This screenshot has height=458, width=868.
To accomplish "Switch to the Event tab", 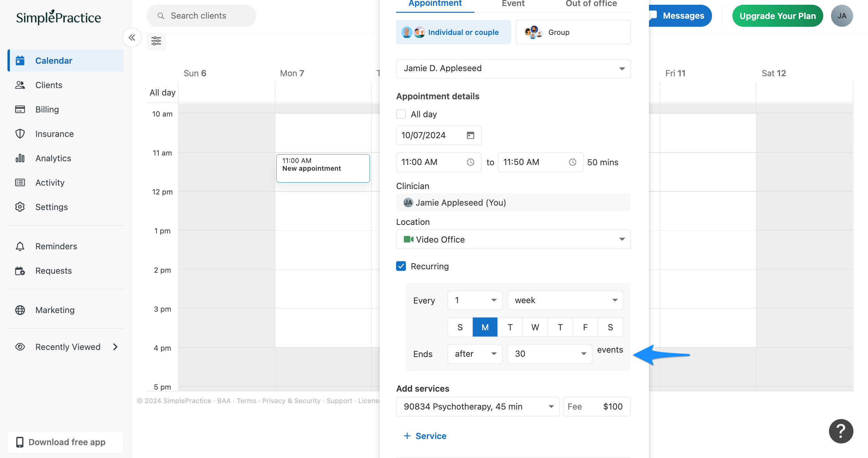I will click(513, 4).
